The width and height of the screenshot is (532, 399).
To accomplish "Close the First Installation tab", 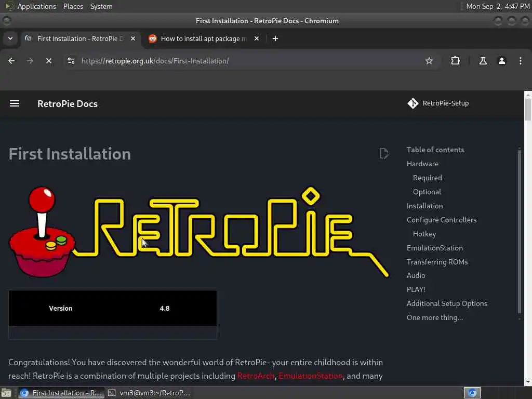I will click(x=133, y=38).
